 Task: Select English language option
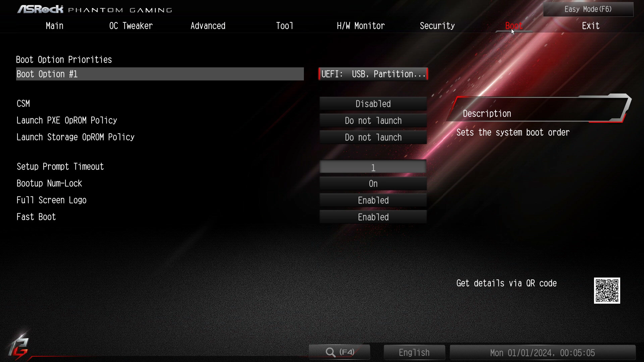tap(414, 352)
